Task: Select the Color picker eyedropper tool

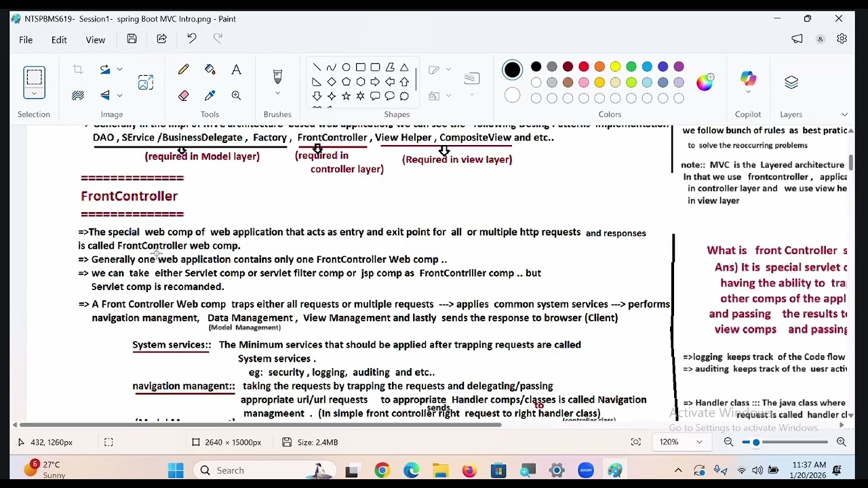Action: pyautogui.click(x=210, y=96)
